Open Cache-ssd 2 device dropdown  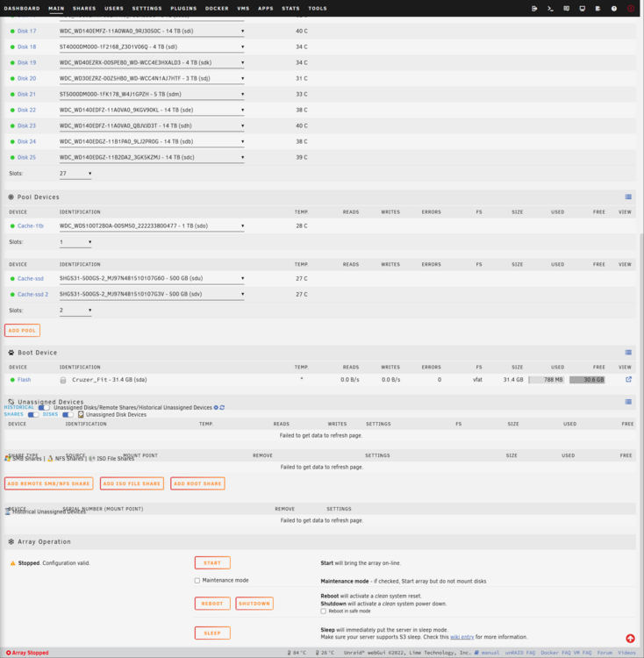[x=152, y=294]
